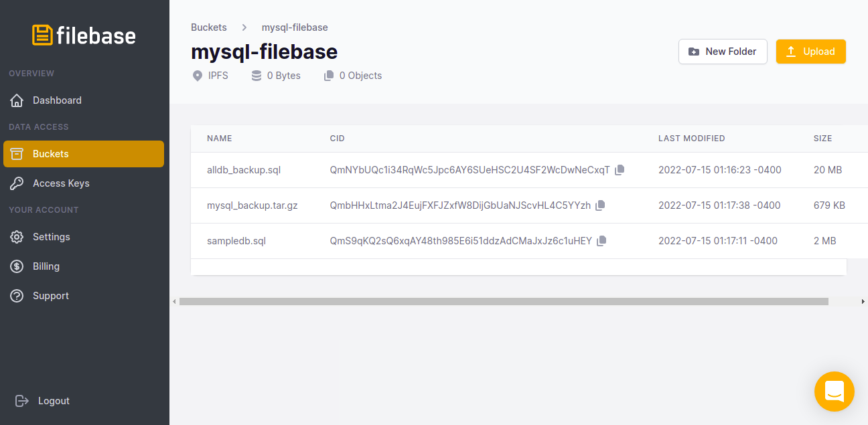Click the NAME column header

(220, 139)
